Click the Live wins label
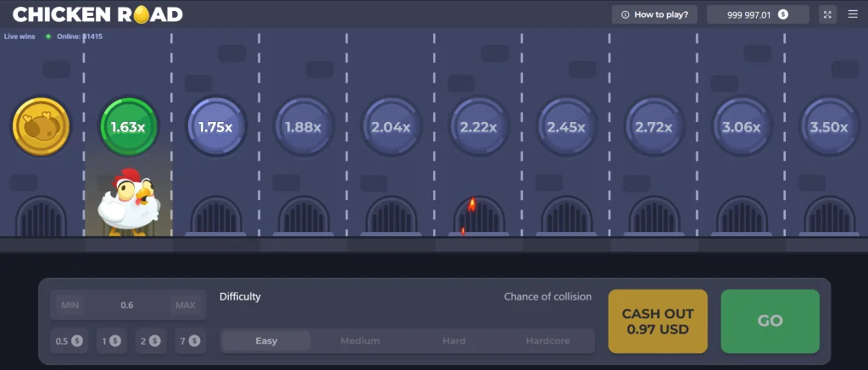 (x=19, y=36)
